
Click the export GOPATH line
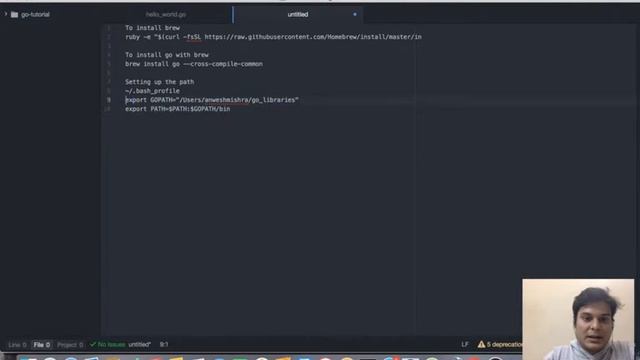(x=212, y=100)
